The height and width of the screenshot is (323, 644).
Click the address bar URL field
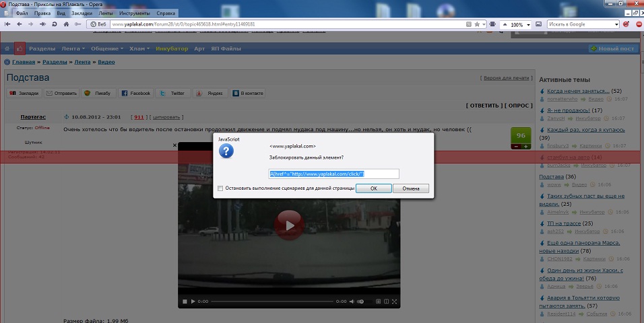tap(288, 24)
